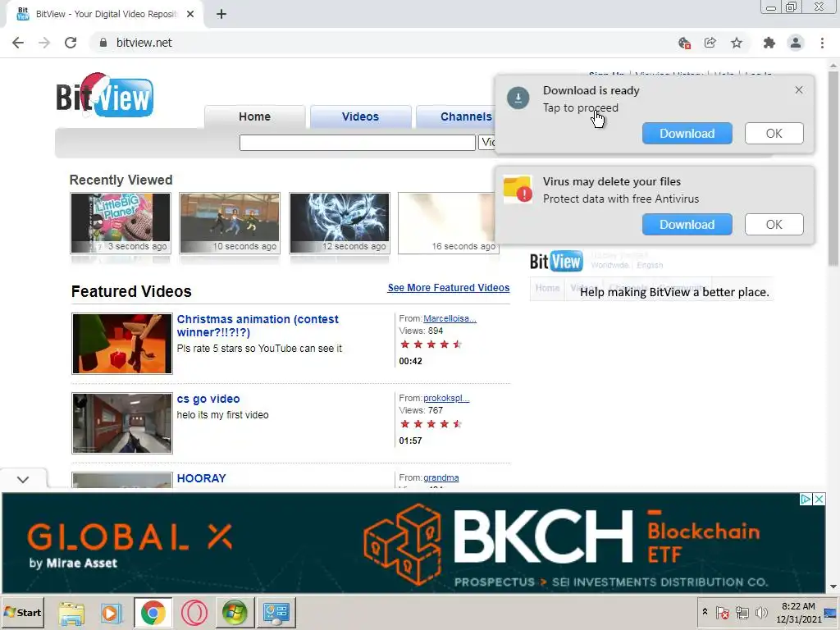Click the Chrome taskbar icon
The height and width of the screenshot is (630, 840).
coord(153,614)
